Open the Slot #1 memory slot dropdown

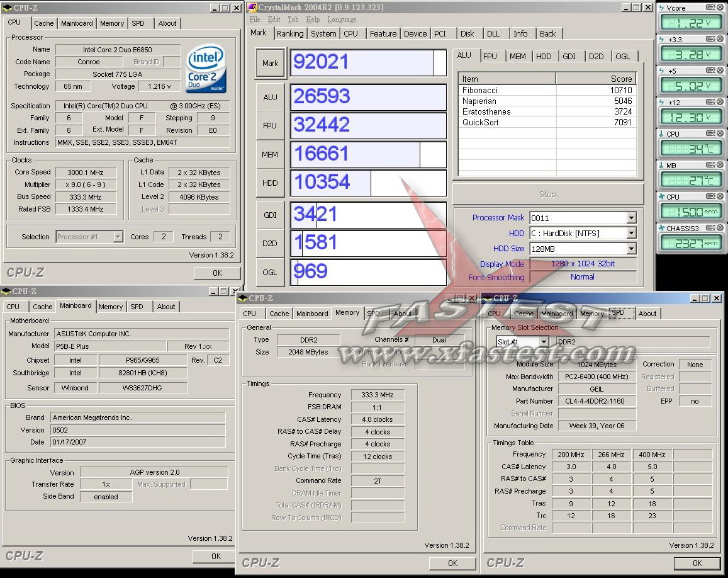tap(544, 342)
